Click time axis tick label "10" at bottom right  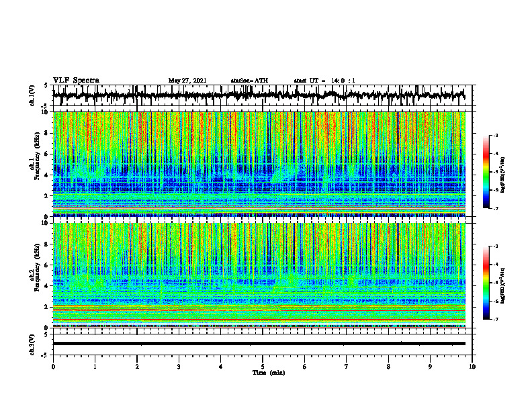pos(472,367)
